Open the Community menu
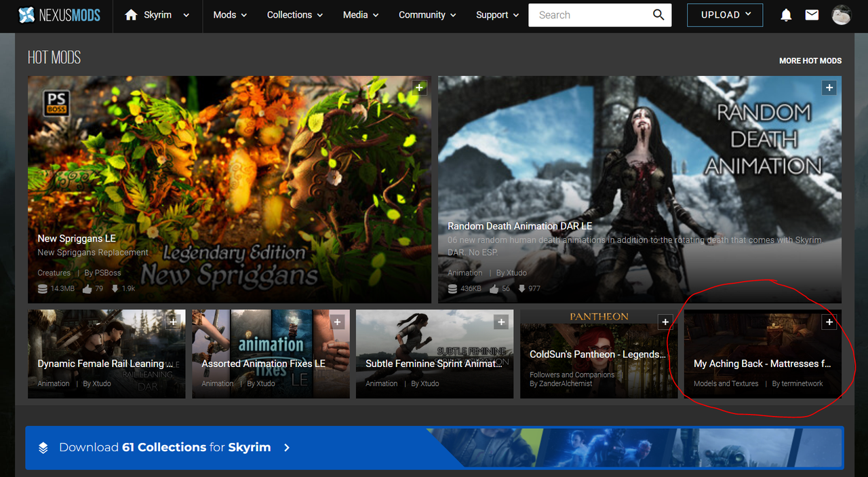 tap(427, 15)
